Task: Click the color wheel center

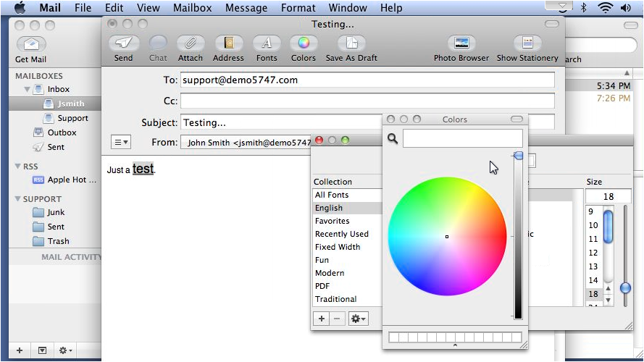Action: tap(447, 237)
